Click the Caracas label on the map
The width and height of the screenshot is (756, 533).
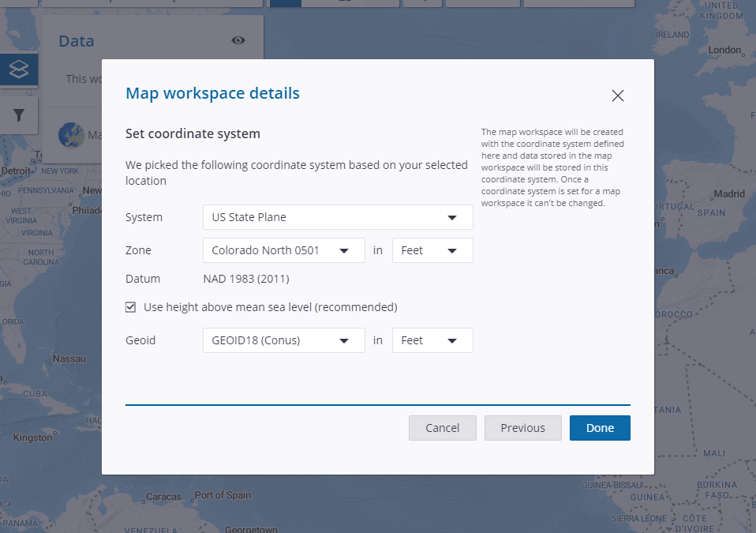tap(164, 497)
